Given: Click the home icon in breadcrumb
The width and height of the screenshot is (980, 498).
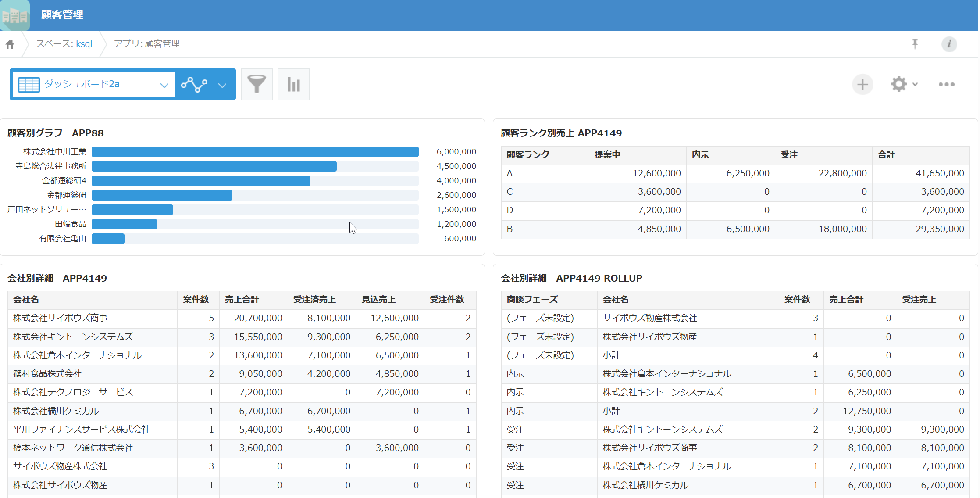Looking at the screenshot, I should click(10, 44).
